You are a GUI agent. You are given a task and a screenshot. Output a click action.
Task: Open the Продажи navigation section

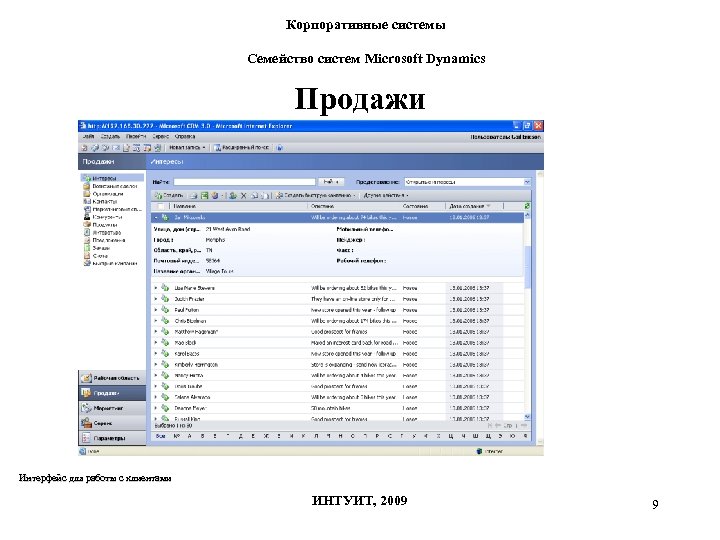[x=112, y=393]
